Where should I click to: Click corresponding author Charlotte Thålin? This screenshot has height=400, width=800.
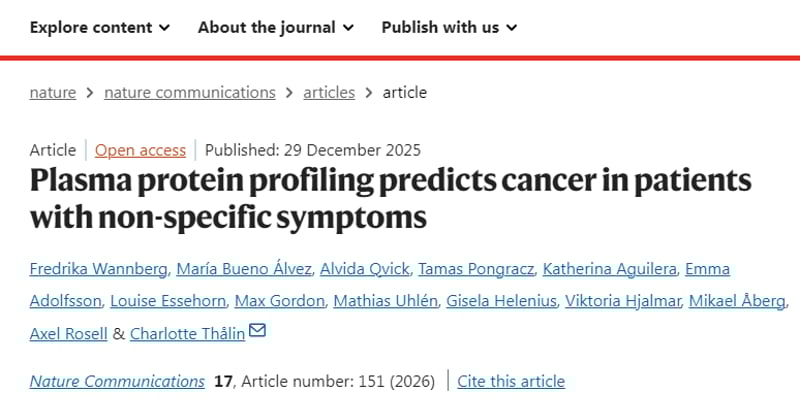pos(187,333)
